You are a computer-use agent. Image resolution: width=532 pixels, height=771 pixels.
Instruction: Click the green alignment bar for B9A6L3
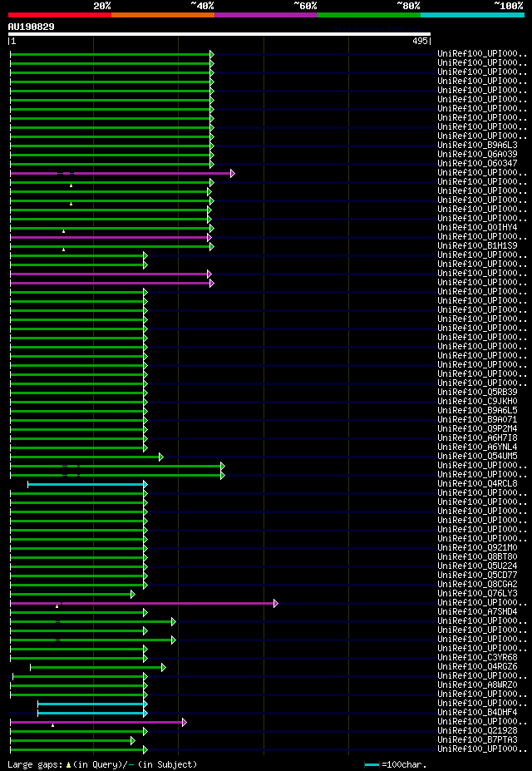[112, 146]
